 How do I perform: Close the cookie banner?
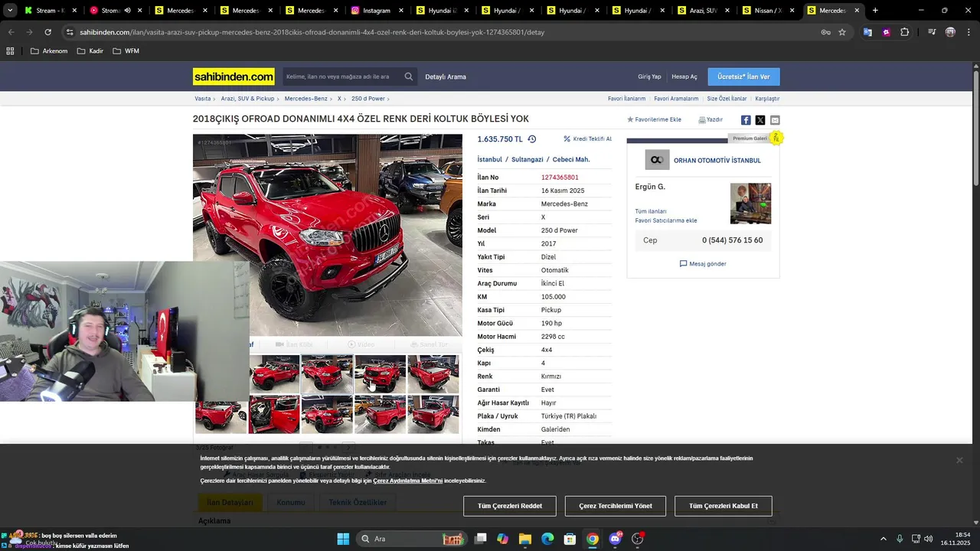point(959,460)
